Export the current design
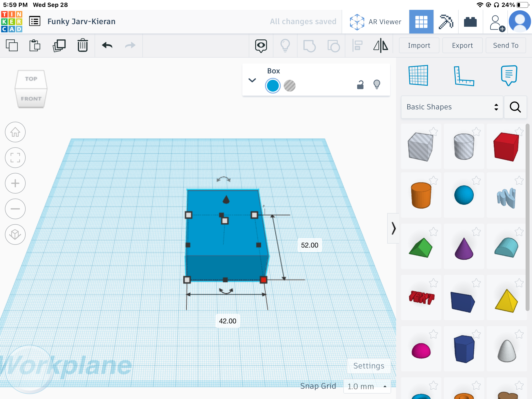The height and width of the screenshot is (399, 532). tap(462, 45)
